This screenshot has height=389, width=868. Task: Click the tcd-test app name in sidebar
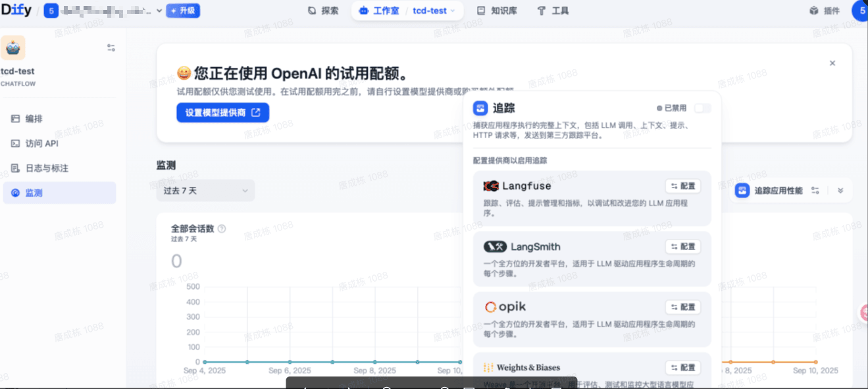pos(18,71)
